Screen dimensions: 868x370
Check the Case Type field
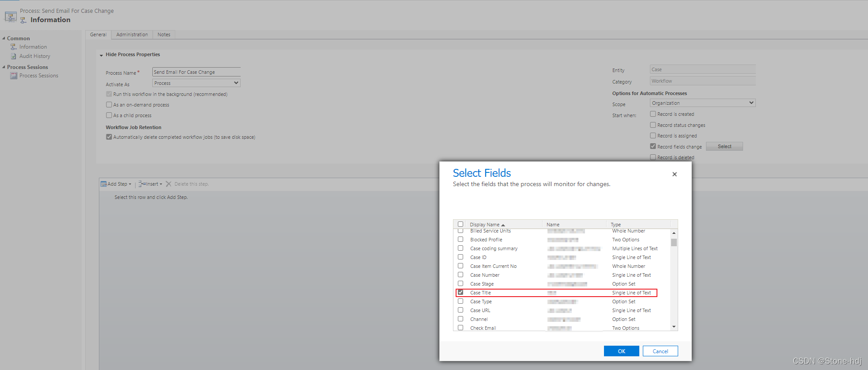pos(460,301)
